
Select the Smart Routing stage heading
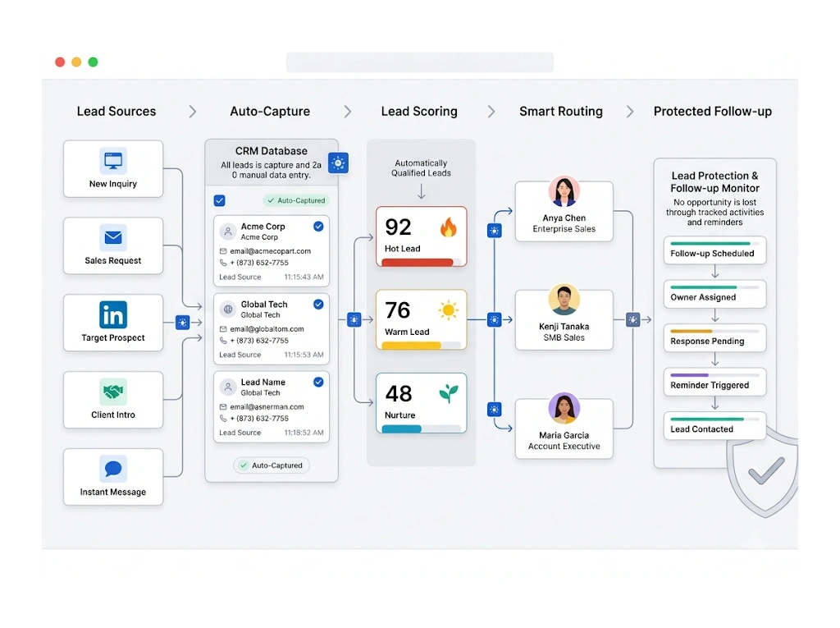coord(561,112)
